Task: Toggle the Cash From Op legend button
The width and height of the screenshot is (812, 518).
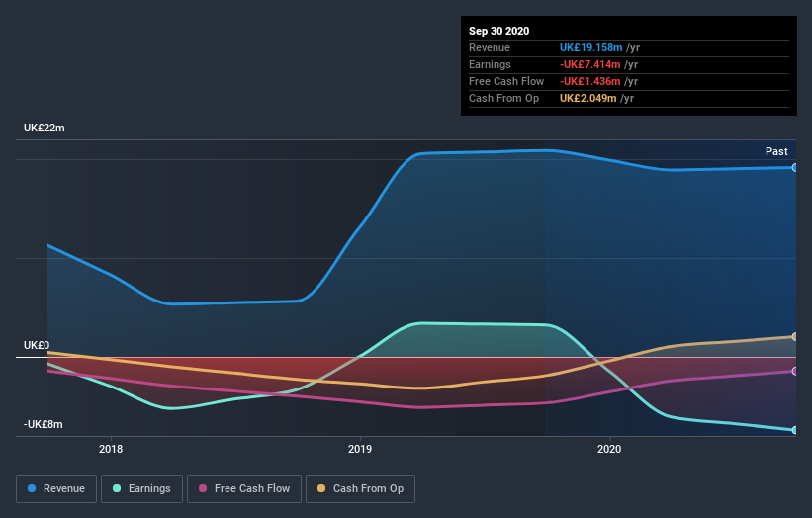Action: pyautogui.click(x=360, y=489)
